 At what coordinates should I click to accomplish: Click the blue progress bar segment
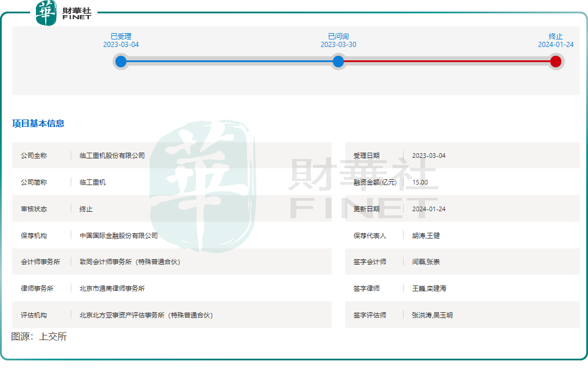pos(229,62)
